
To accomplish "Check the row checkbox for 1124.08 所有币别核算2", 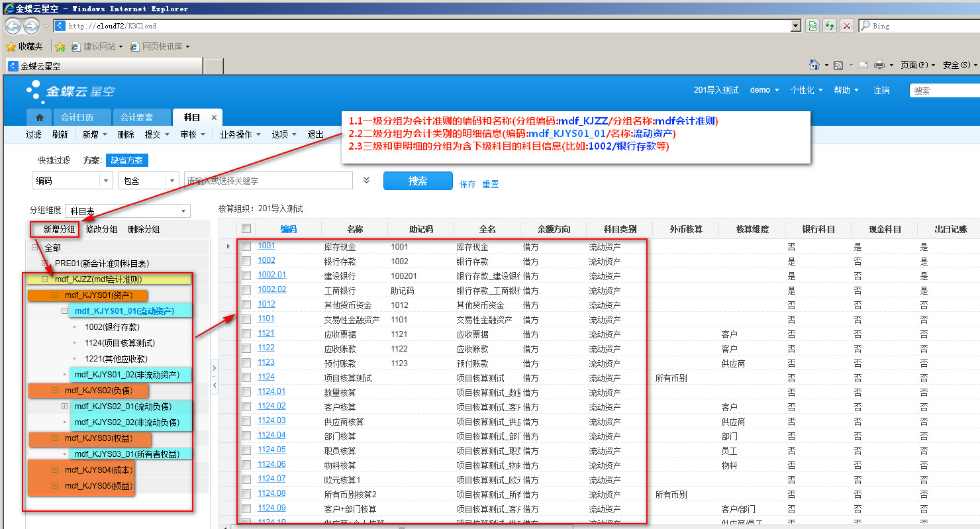I will 246,494.
